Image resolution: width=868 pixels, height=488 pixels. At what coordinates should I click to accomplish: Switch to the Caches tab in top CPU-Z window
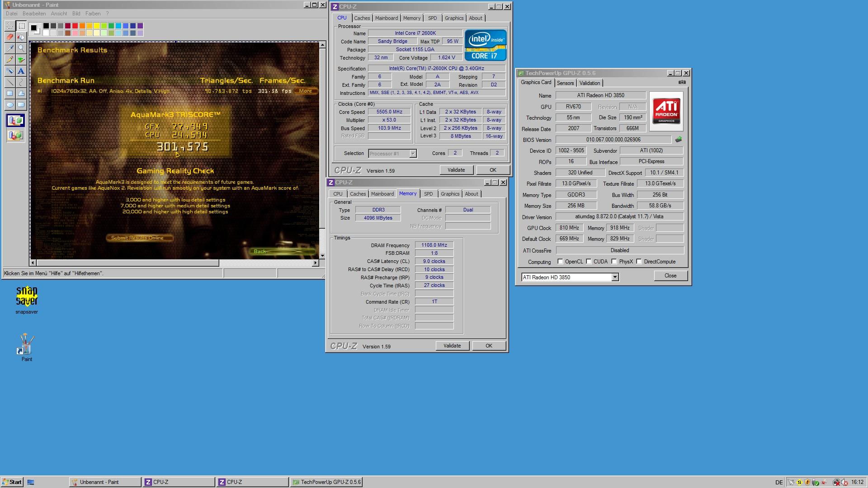click(362, 18)
